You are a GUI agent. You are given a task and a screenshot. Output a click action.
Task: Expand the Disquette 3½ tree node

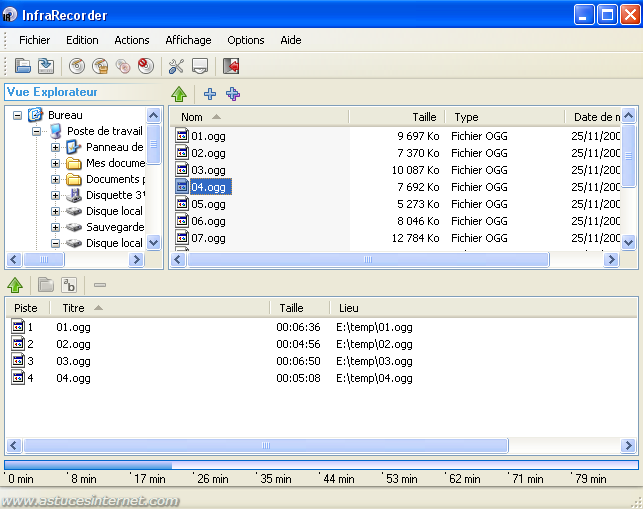click(x=55, y=195)
